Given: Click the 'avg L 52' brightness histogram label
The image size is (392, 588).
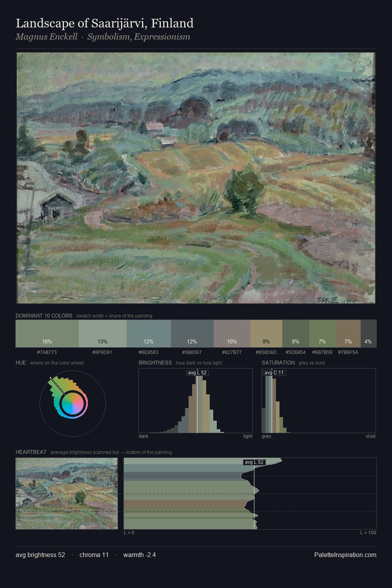Looking at the screenshot, I should pyautogui.click(x=197, y=373).
